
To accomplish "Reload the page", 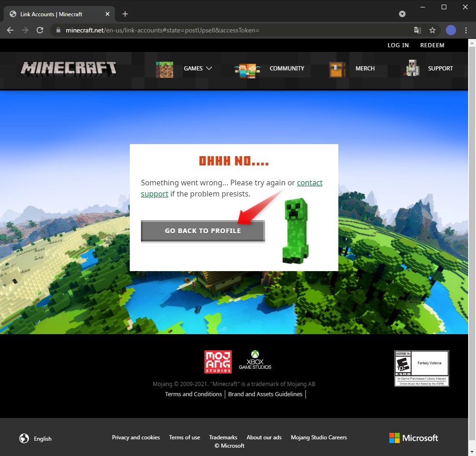I will coord(40,30).
